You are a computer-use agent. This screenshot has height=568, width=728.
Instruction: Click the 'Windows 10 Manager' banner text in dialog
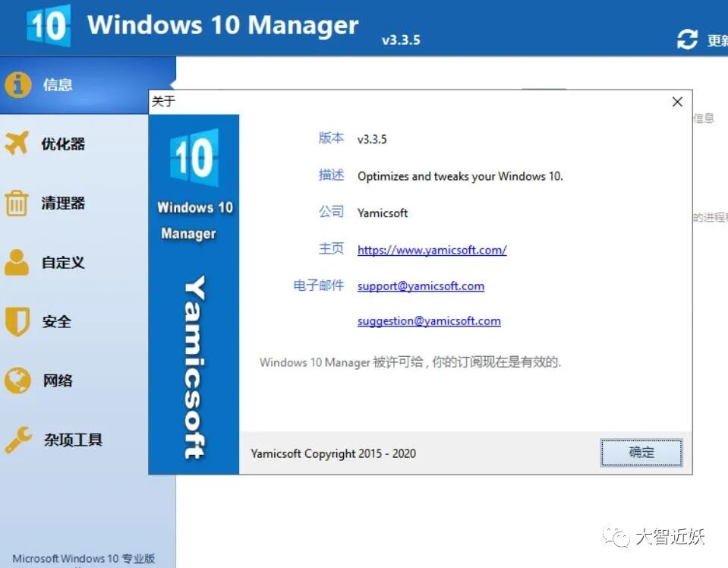194,220
